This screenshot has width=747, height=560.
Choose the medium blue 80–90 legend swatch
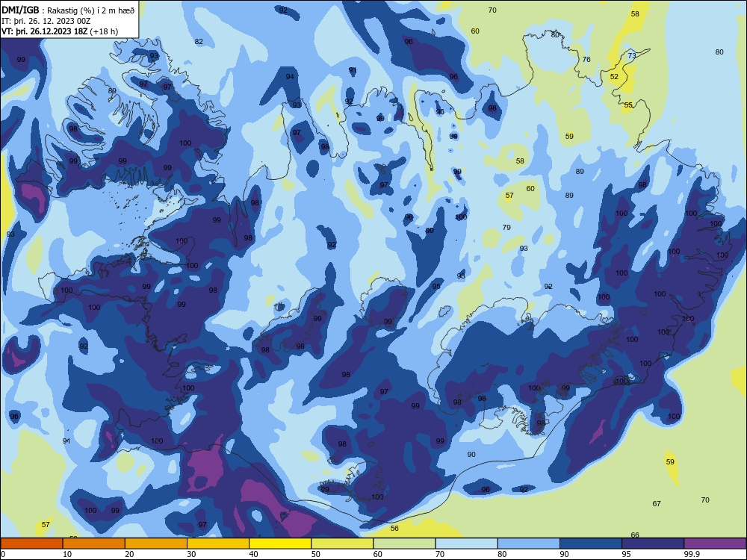tap(529, 544)
